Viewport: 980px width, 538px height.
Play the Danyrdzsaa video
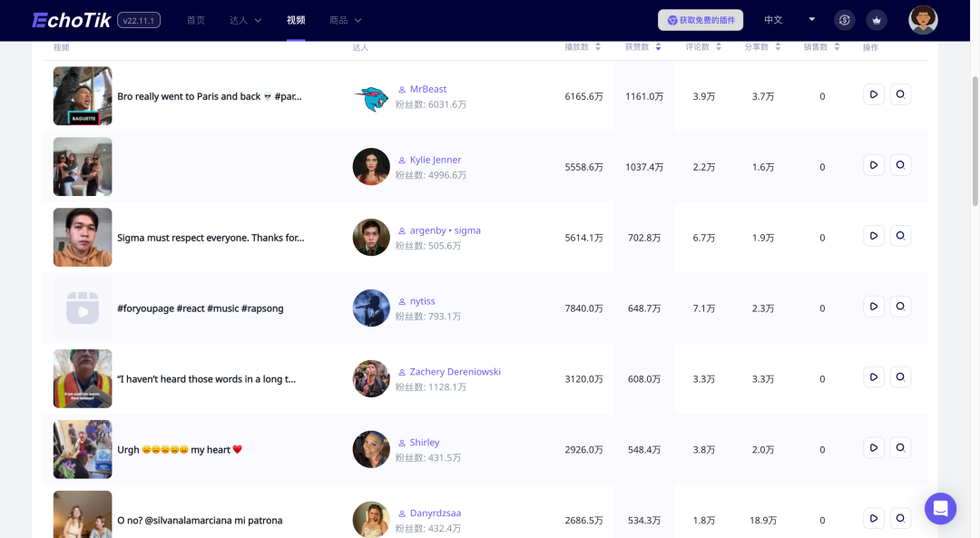click(x=873, y=518)
